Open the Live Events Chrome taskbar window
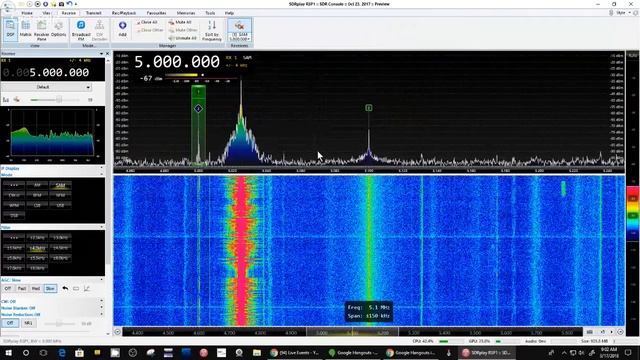 tap(296, 353)
